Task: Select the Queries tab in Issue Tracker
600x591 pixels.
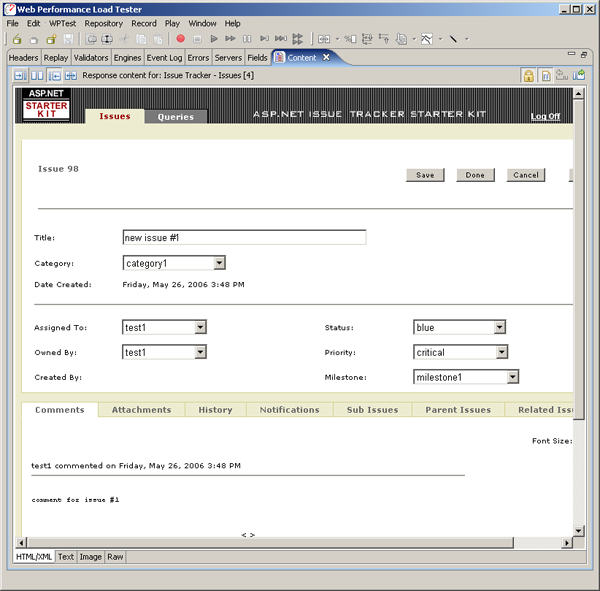Action: pos(176,117)
